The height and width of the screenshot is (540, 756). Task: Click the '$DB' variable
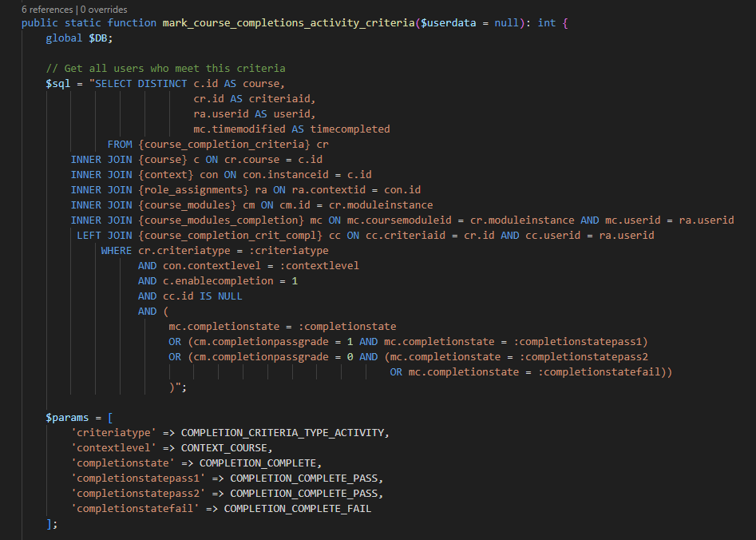pyautogui.click(x=98, y=38)
